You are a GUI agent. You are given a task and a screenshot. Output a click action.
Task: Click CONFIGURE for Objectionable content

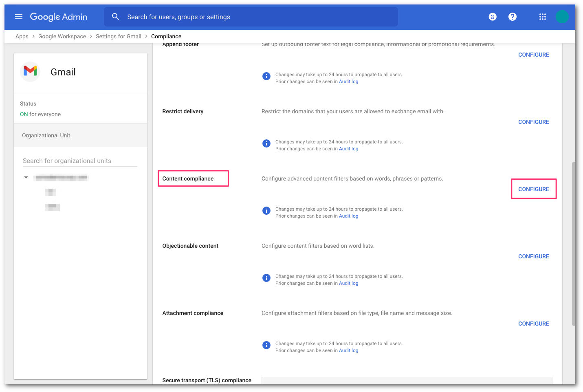point(534,256)
